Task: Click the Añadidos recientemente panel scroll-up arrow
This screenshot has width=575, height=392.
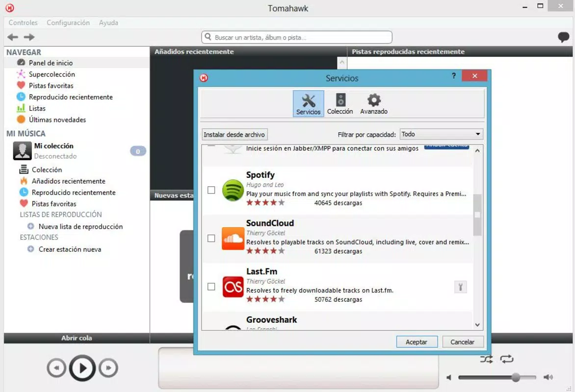Action: (x=342, y=62)
